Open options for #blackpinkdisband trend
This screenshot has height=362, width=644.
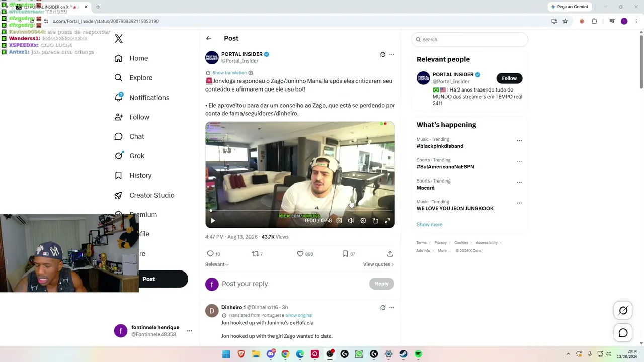click(519, 141)
